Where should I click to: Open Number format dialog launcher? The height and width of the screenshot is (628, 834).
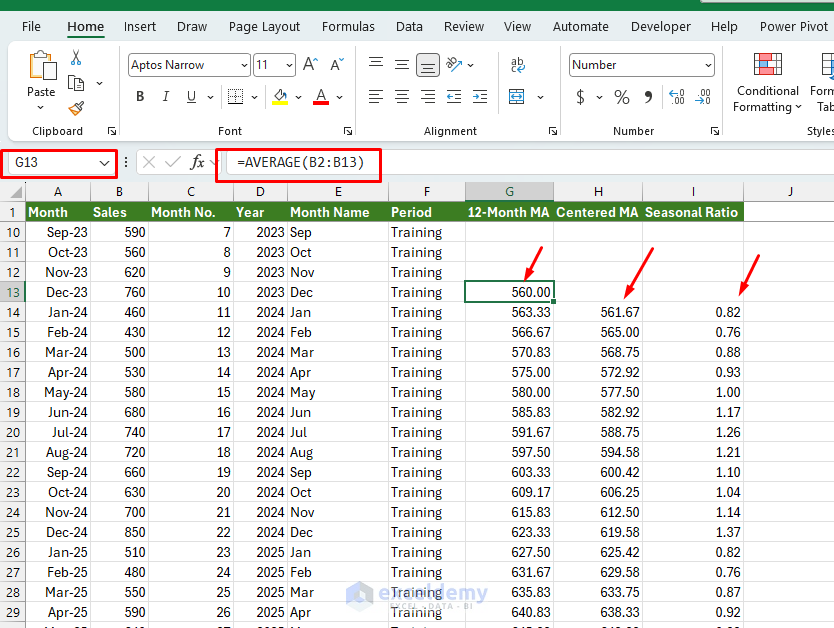coord(715,131)
